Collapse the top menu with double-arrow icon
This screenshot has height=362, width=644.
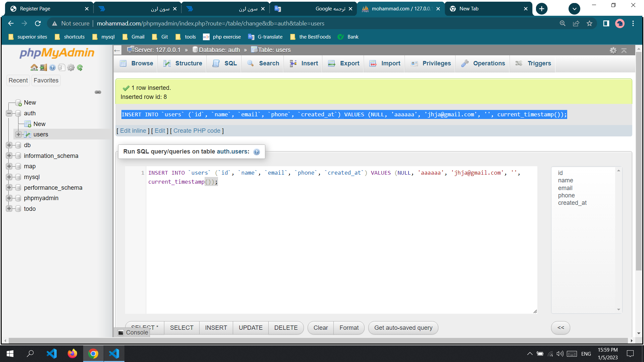(x=624, y=50)
